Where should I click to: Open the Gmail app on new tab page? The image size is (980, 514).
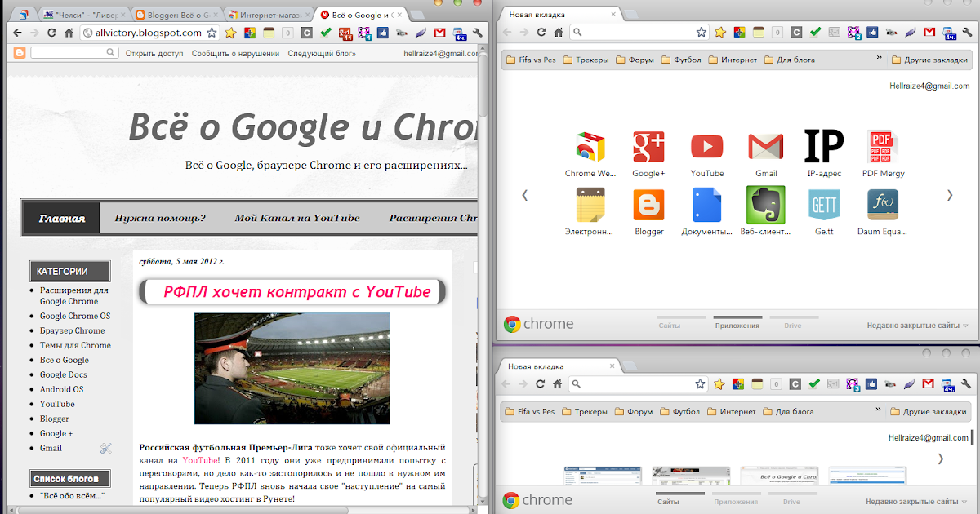[x=765, y=147]
